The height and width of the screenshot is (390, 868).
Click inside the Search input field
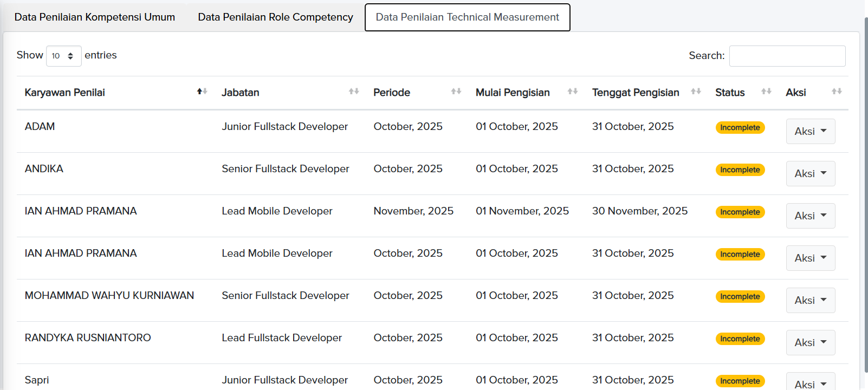click(787, 56)
